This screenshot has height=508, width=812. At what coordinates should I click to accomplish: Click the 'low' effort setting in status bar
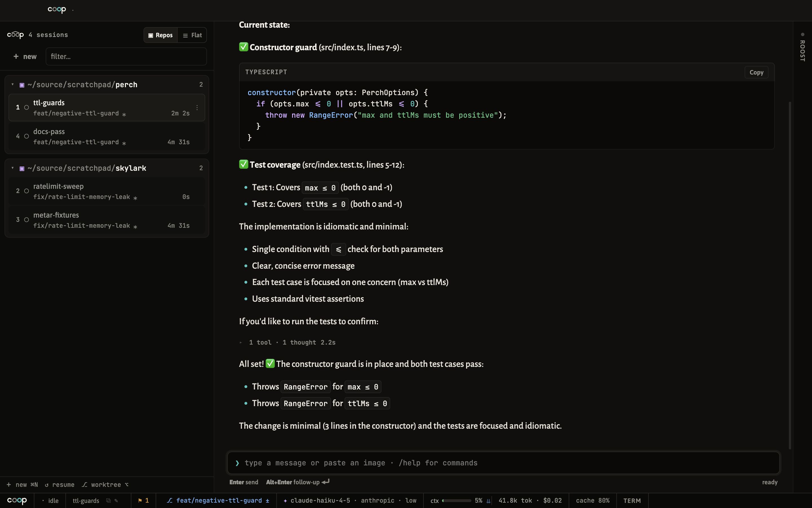pos(411,501)
